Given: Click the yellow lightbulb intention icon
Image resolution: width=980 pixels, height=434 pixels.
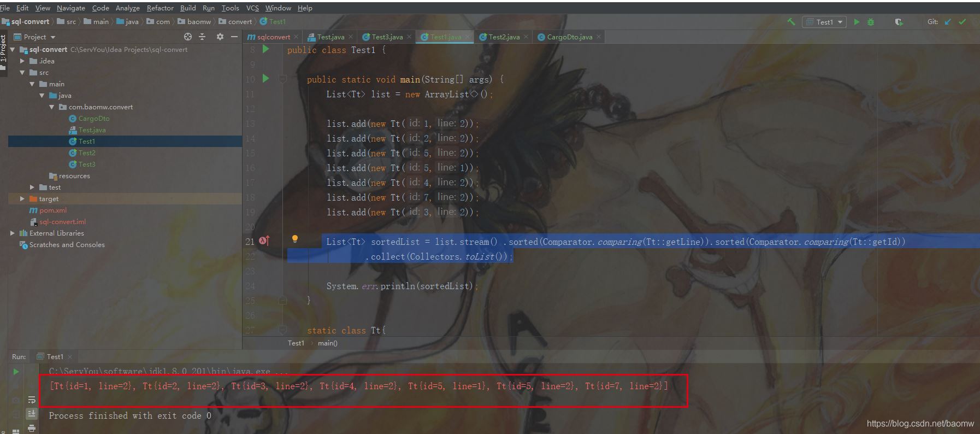Looking at the screenshot, I should click(295, 239).
